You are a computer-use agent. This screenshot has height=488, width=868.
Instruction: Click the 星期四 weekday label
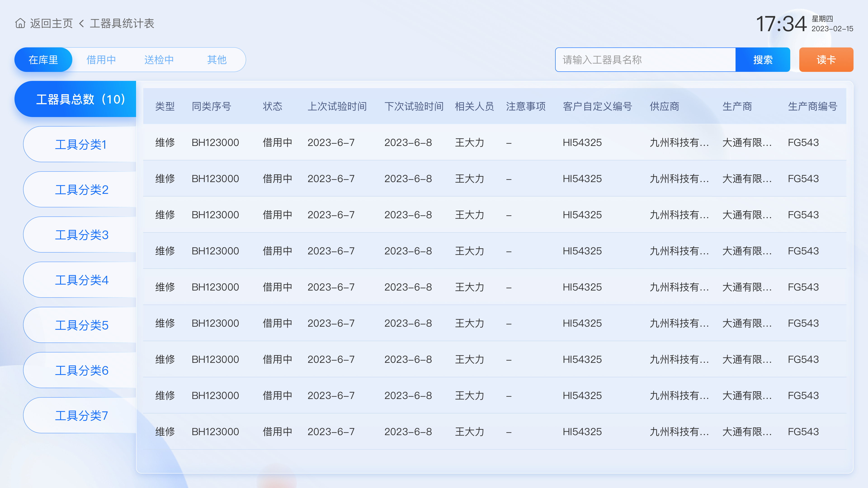(822, 19)
